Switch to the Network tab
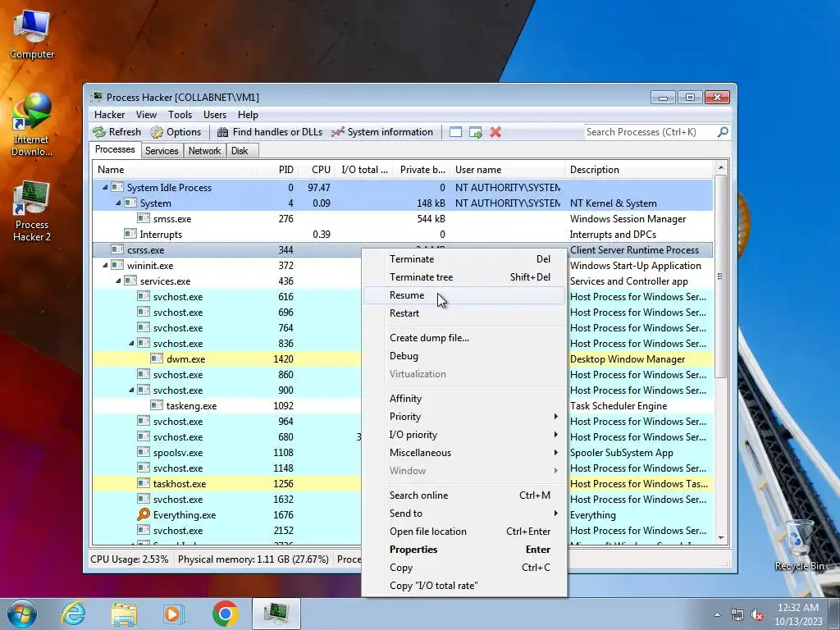Screen dimensions: 840x630 (x=204, y=151)
